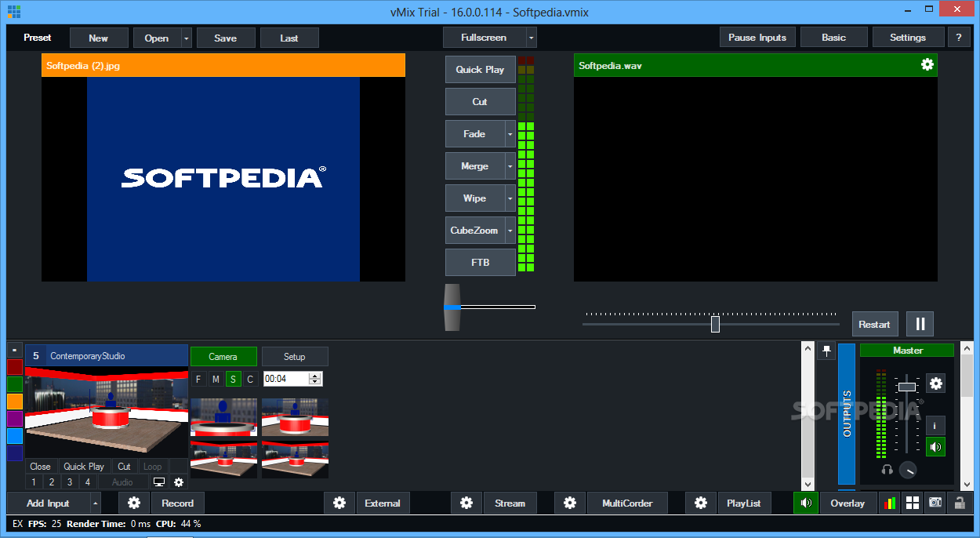This screenshot has width=980, height=538.
Task: Click the padlock lock icon
Action: tap(958, 503)
